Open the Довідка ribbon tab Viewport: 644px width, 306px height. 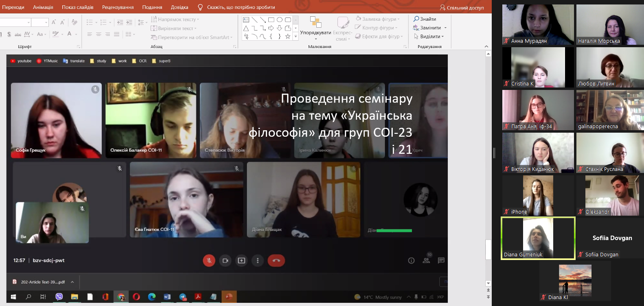180,7
